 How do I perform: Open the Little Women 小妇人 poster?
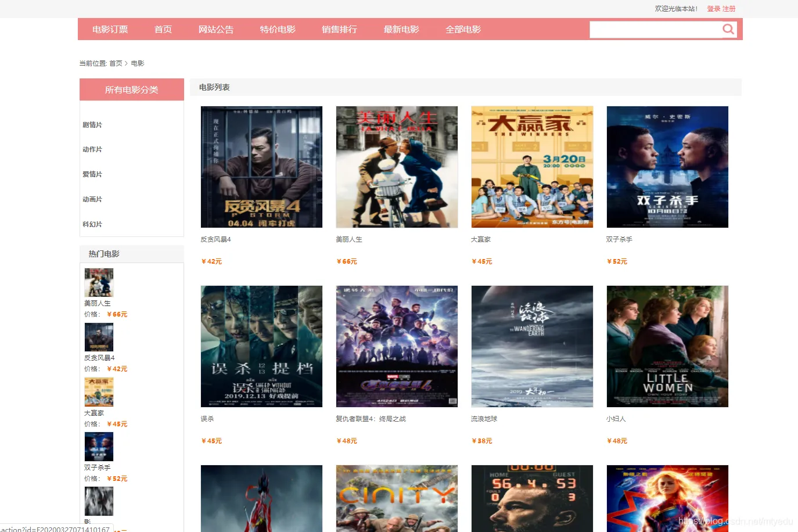[667, 347]
